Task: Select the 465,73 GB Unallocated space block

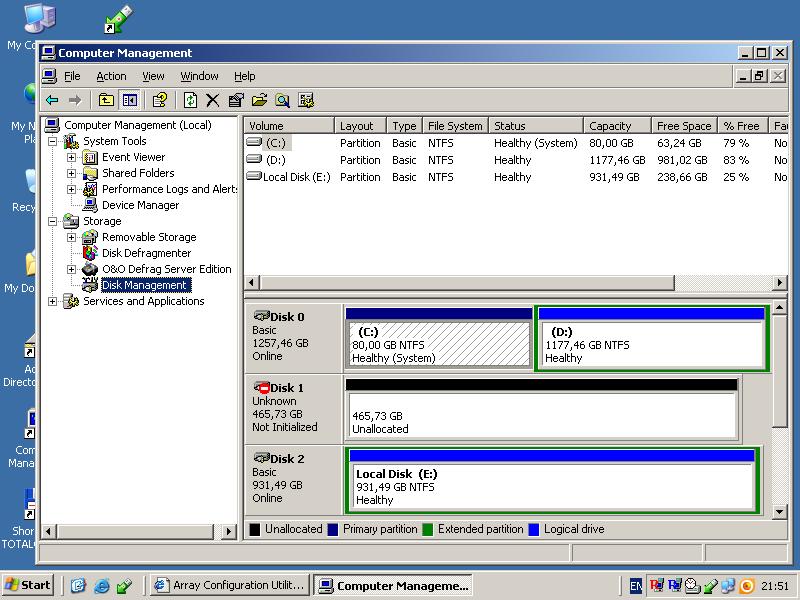Action: point(541,410)
